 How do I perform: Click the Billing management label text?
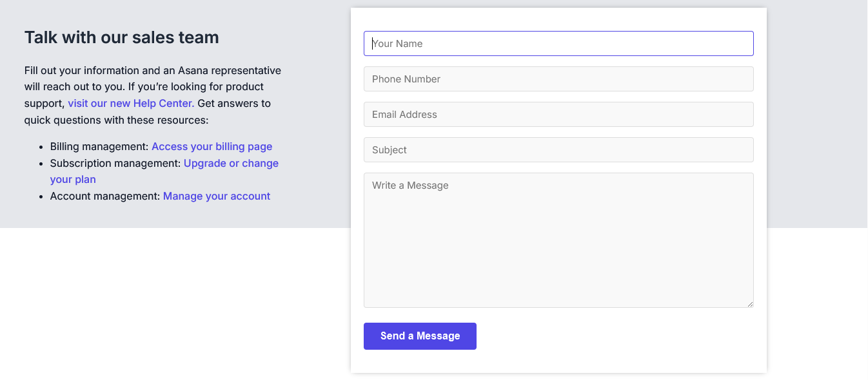point(99,147)
